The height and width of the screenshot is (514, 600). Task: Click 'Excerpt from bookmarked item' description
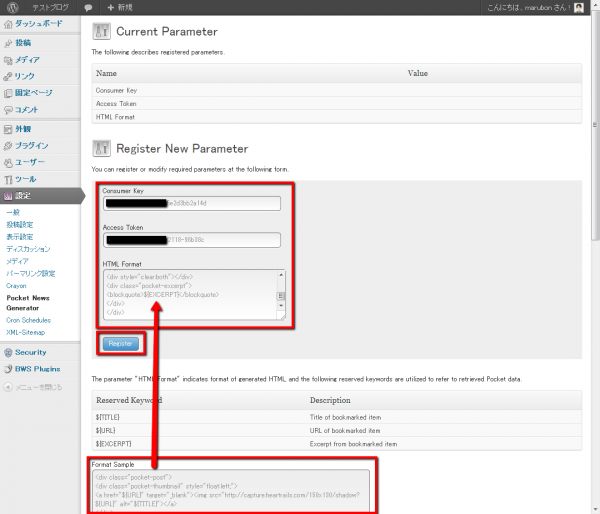pos(353,444)
